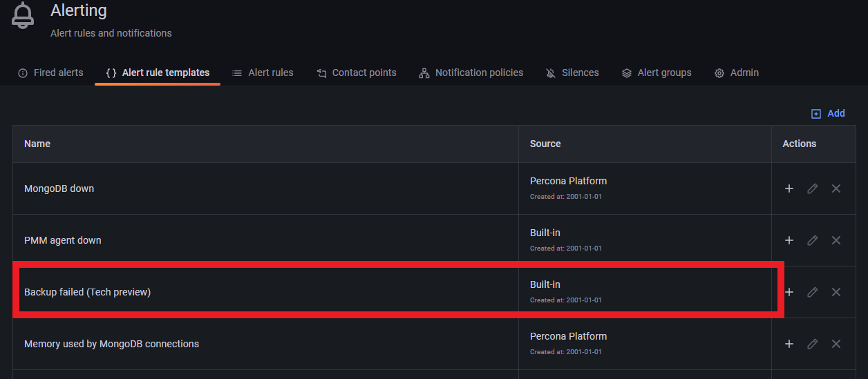Click pencil icon for PMM agent down
The image size is (868, 379).
813,240
